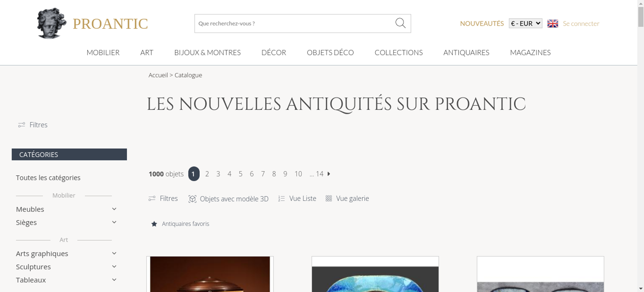Open the MOBILIER menu
The image size is (644, 292).
(x=103, y=52)
